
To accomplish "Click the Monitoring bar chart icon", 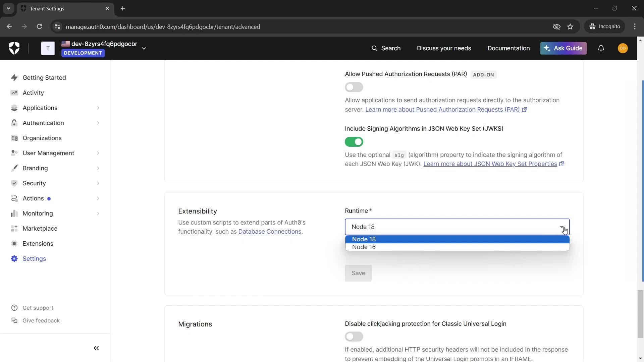I will 14,214.
